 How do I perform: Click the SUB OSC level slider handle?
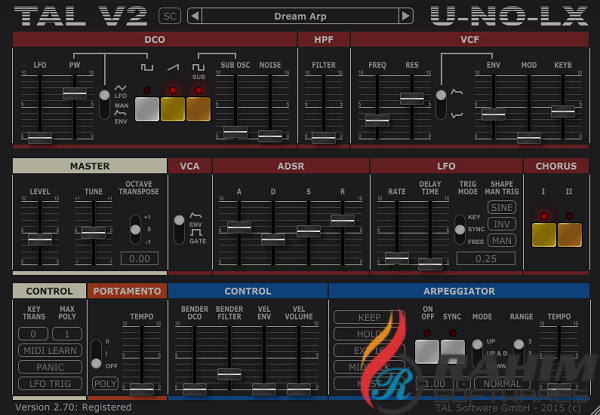click(x=235, y=132)
